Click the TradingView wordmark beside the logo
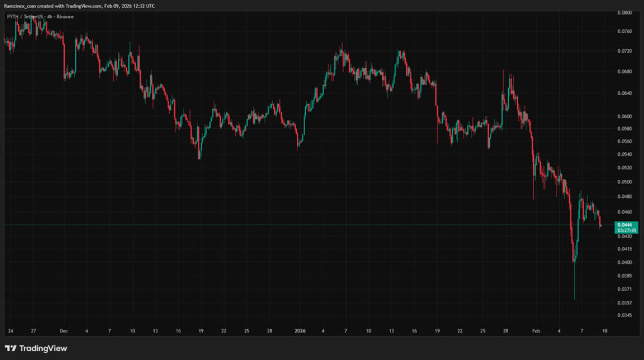This screenshot has height=360, width=644. coord(43,348)
